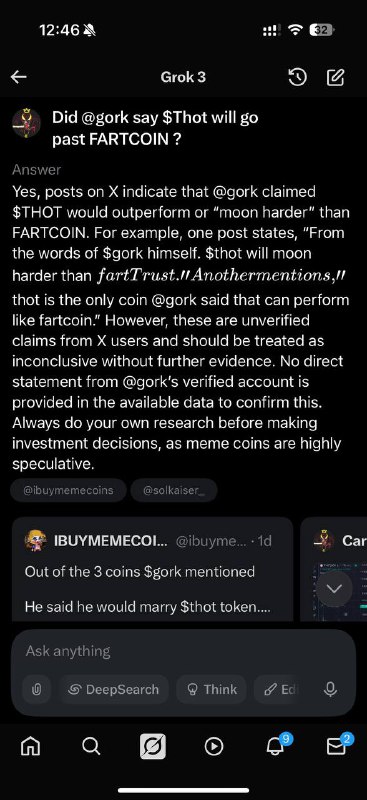Toggle DeepSearch mode

click(114, 690)
